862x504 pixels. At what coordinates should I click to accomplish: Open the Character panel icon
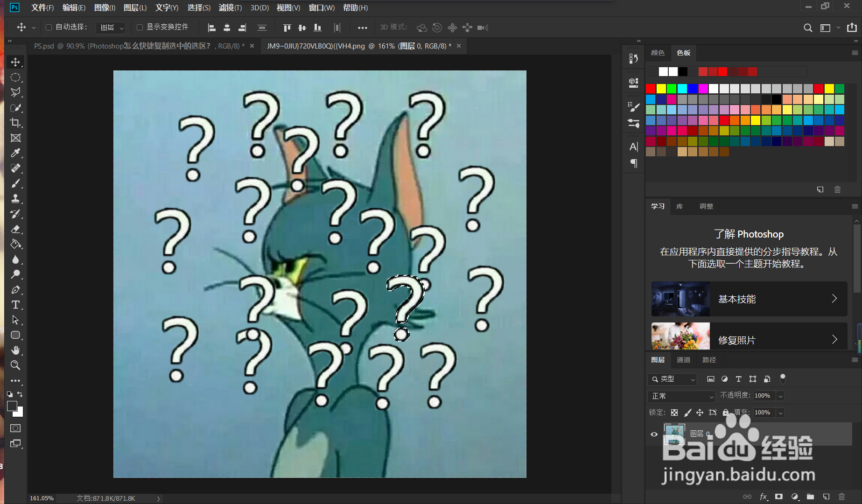click(633, 147)
